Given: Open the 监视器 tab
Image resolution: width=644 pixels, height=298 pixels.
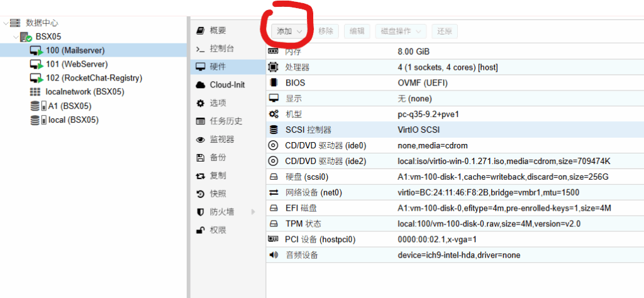Looking at the screenshot, I should click(229, 139).
